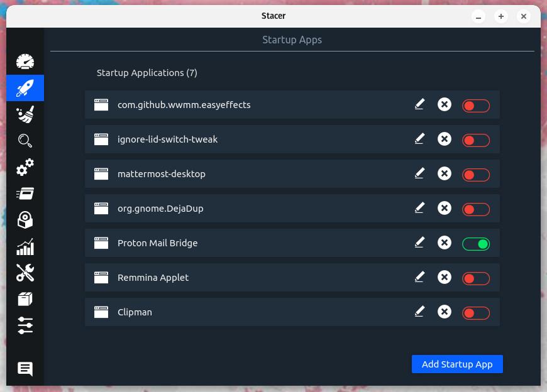
Task: Open the Processes panel icon
Action: pos(25,193)
